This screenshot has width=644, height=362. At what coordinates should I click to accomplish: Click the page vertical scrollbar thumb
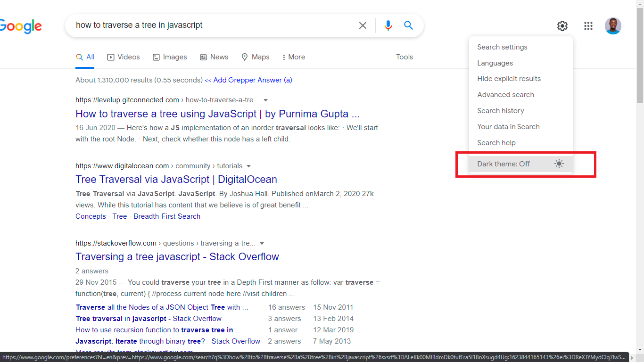tap(640, 57)
